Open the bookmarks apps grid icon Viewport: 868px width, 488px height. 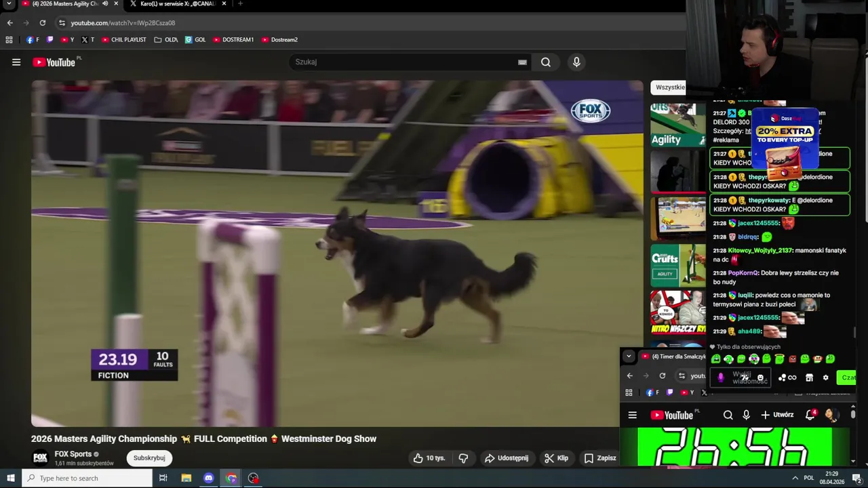point(9,40)
